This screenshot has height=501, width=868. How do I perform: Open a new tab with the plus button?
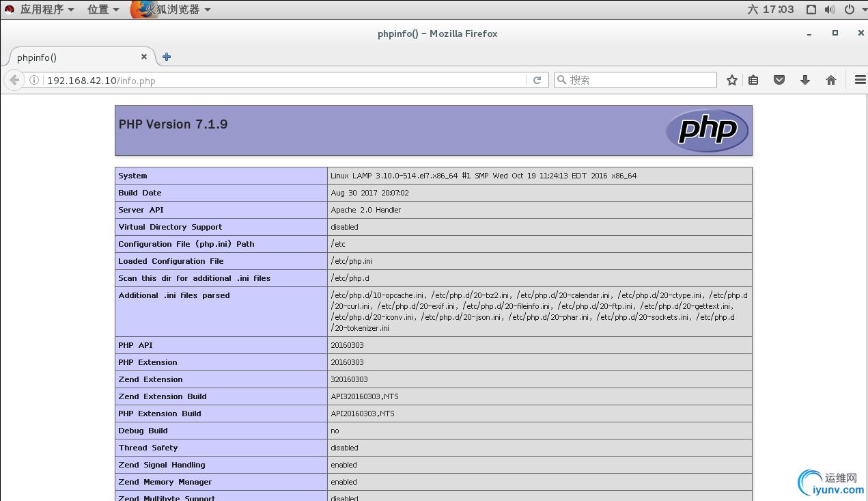167,57
